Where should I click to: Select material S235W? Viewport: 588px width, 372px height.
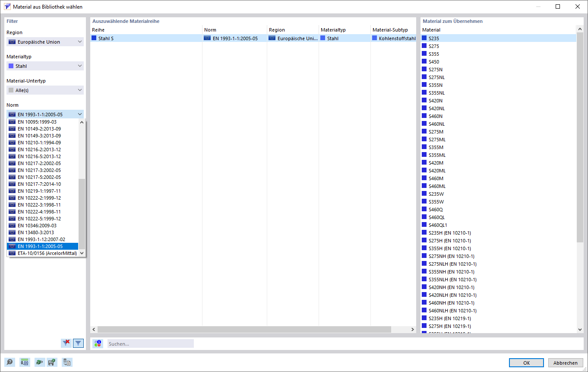pos(499,194)
